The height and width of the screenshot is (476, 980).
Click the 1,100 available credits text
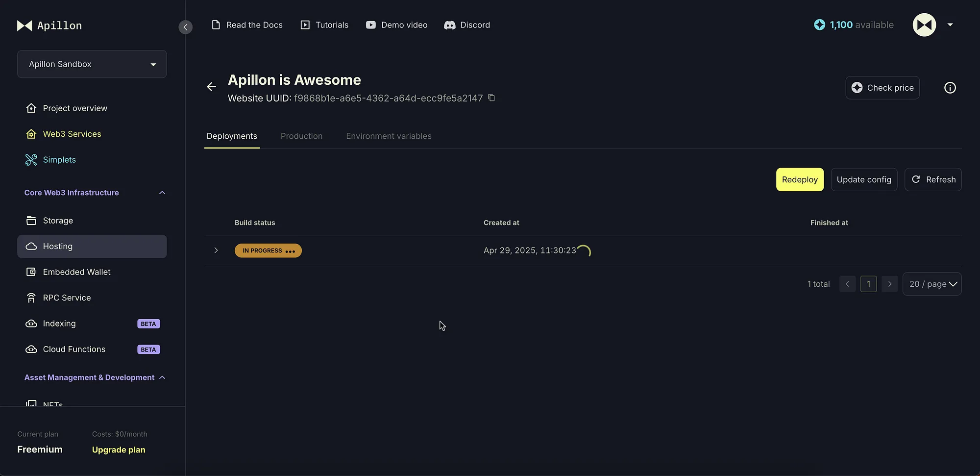click(x=861, y=25)
